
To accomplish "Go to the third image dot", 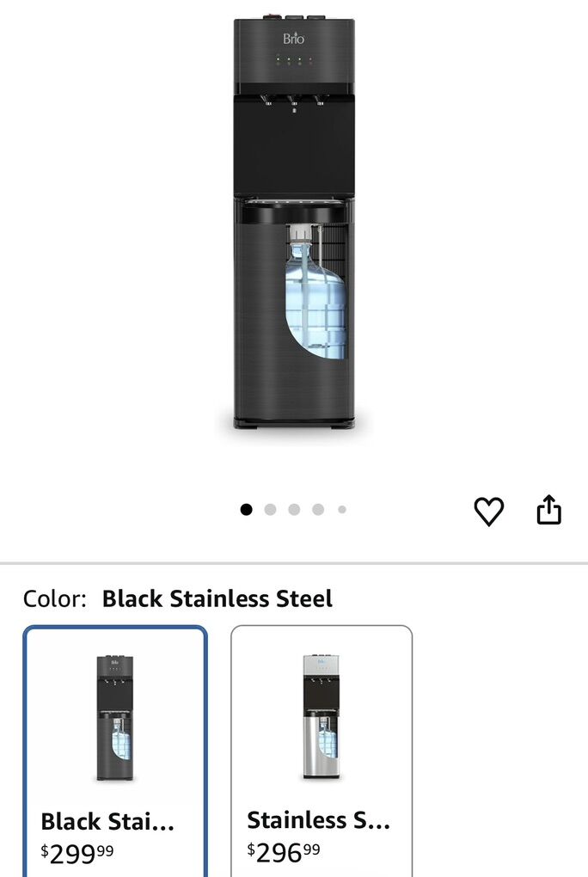I will click(x=294, y=509).
